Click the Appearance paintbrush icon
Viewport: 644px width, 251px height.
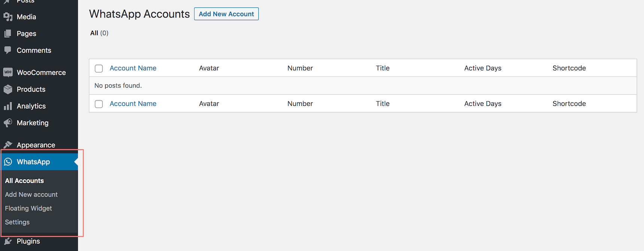click(x=8, y=145)
